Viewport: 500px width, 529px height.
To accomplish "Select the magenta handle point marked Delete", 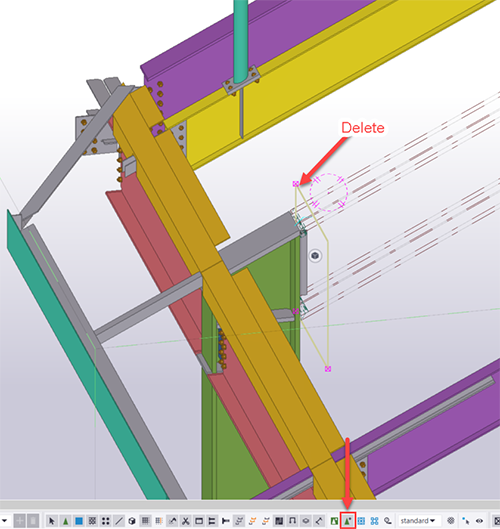I will (296, 184).
